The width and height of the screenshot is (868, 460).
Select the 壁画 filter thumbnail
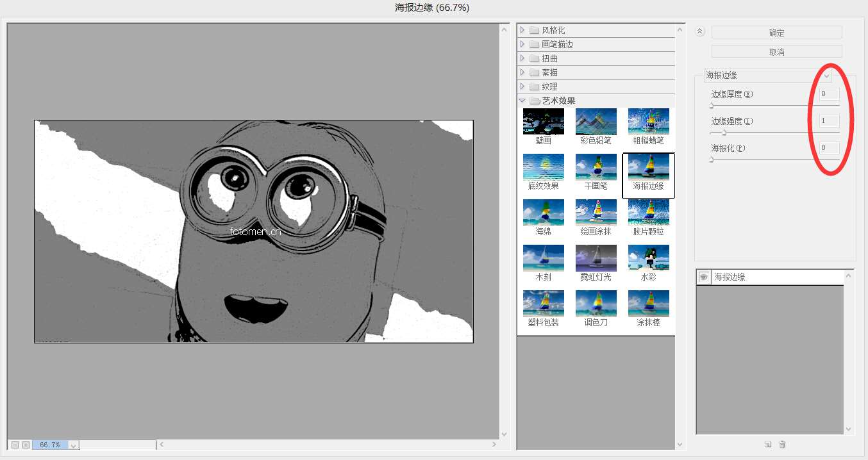click(544, 122)
